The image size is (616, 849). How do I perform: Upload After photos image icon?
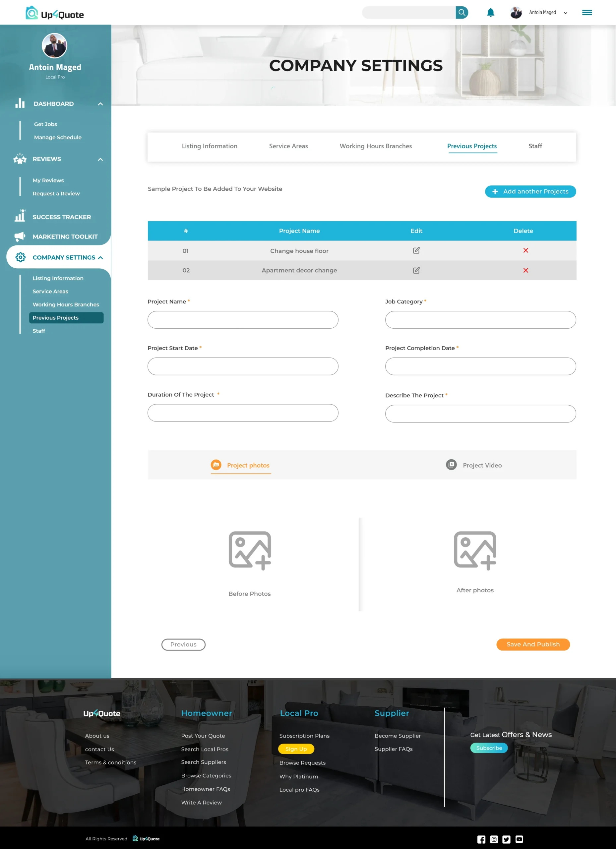(x=474, y=550)
